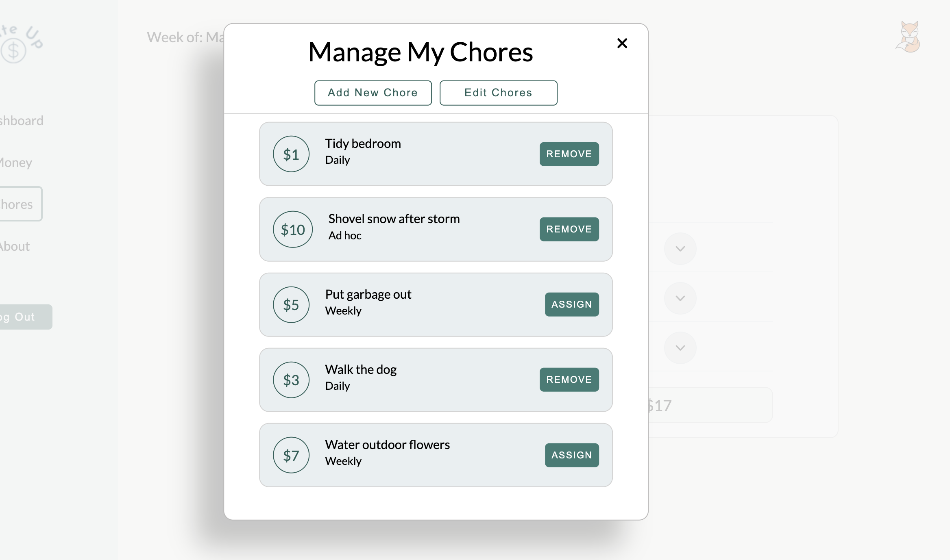
Task: Remove the Shovel snow after storm chore
Action: click(x=569, y=229)
